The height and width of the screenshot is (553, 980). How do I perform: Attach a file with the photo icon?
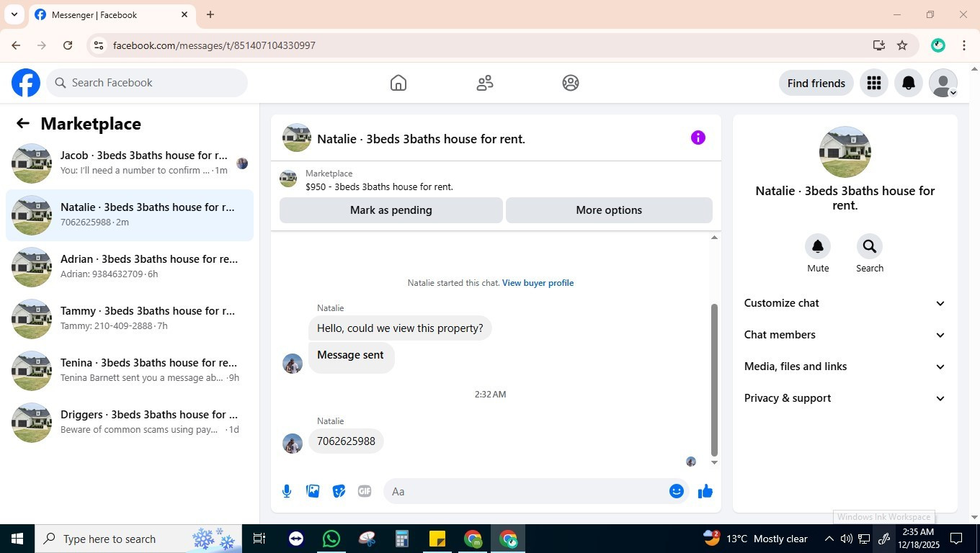click(313, 491)
